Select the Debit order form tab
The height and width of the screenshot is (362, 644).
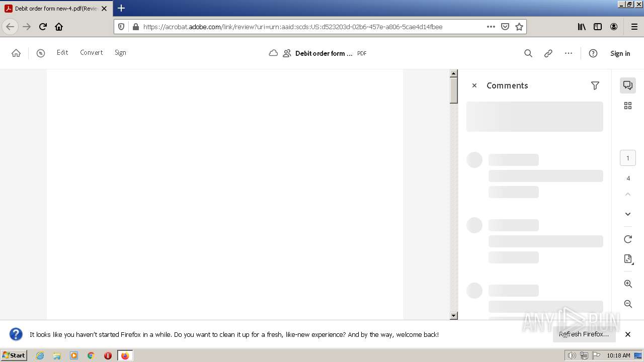[x=55, y=9]
